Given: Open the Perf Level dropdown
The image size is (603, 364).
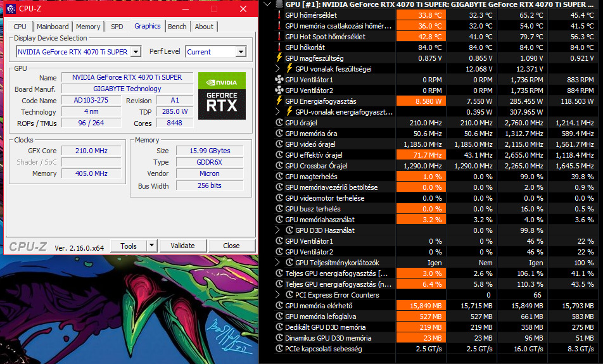Looking at the screenshot, I should [x=241, y=51].
